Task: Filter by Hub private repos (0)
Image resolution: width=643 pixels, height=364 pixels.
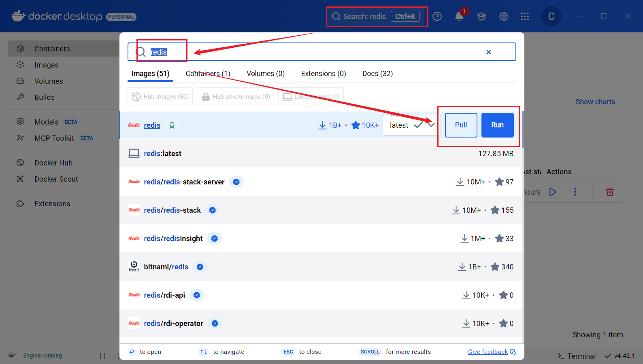Action: click(235, 97)
